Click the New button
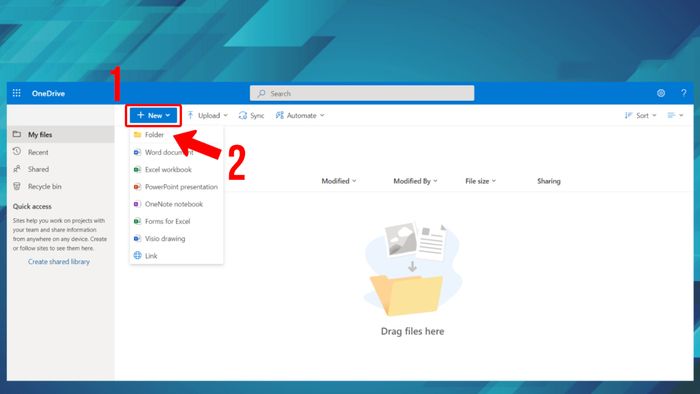 [154, 116]
